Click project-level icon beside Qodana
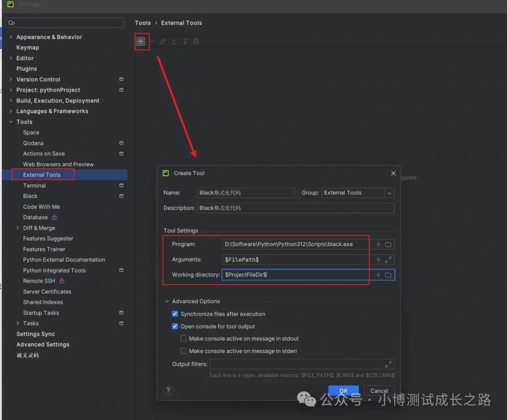The width and height of the screenshot is (507, 420). 121,143
